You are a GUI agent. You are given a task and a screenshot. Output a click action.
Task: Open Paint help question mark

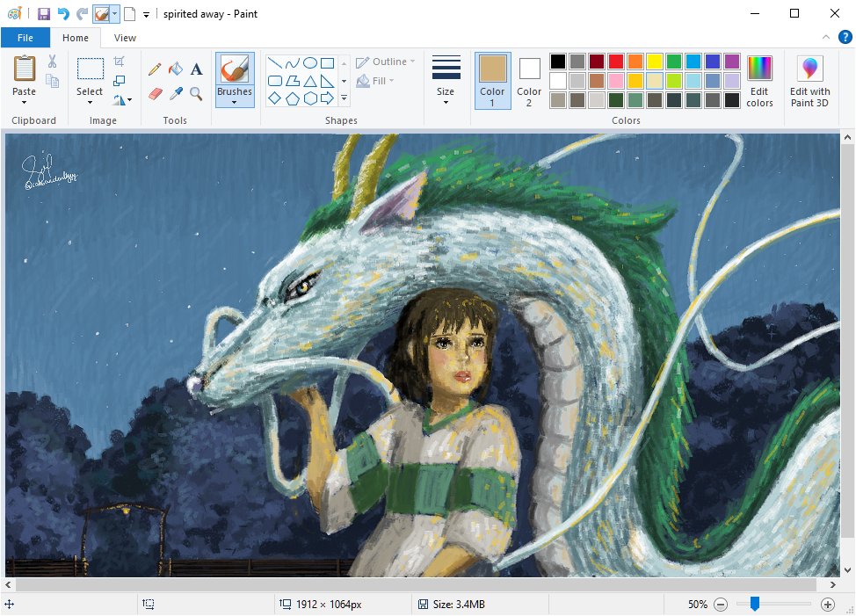point(845,37)
